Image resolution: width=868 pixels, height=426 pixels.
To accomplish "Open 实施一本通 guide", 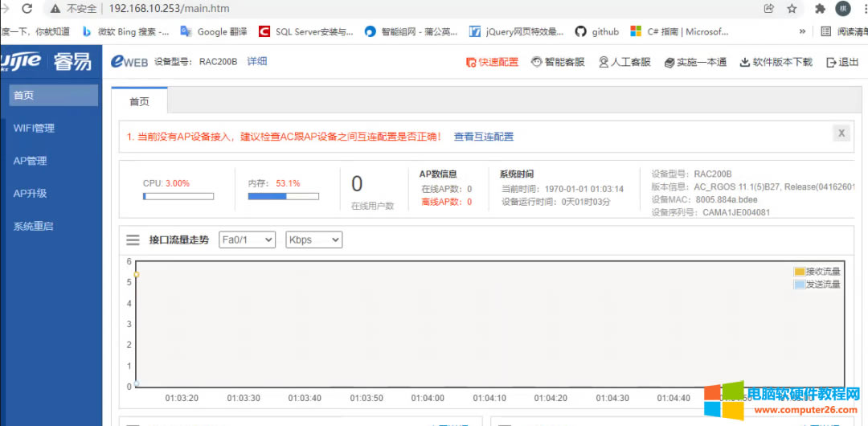I will [696, 62].
